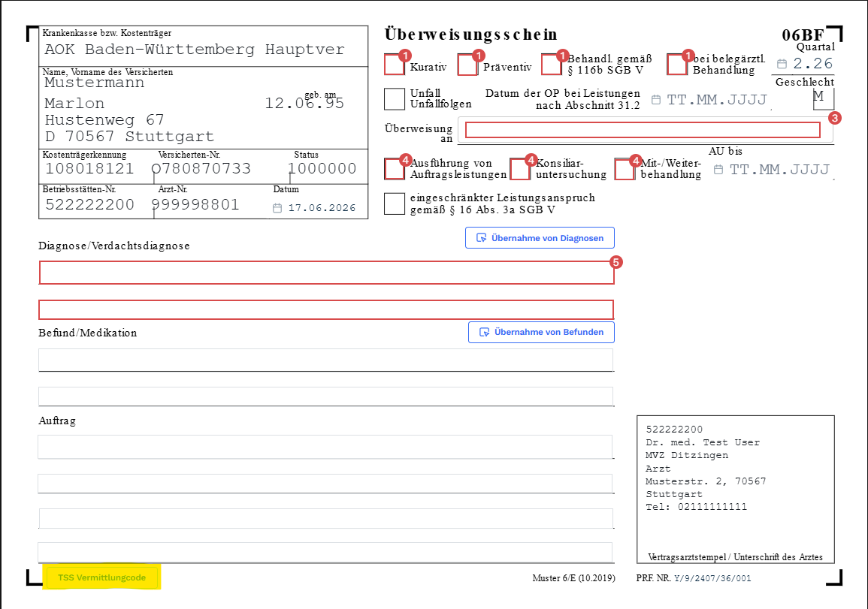Click Versicherten-Nr. value 0780870733
The image size is (868, 609).
click(201, 169)
